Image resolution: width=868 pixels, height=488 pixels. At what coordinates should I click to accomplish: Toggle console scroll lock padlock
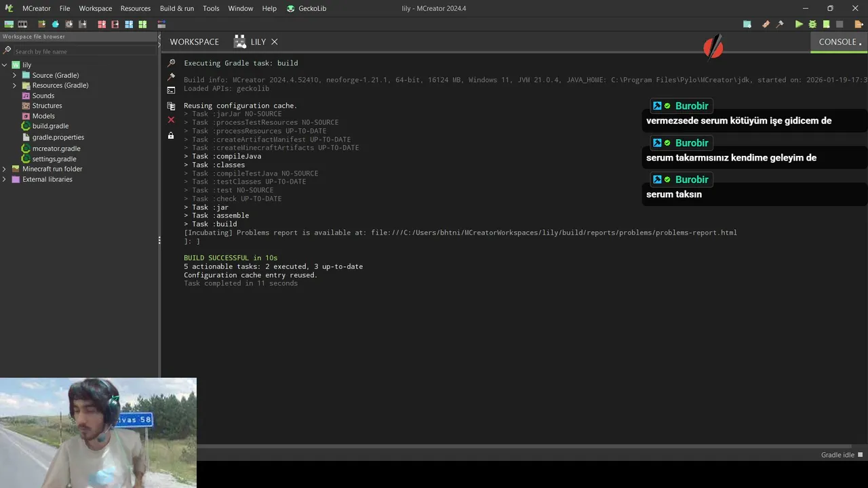pos(171,136)
